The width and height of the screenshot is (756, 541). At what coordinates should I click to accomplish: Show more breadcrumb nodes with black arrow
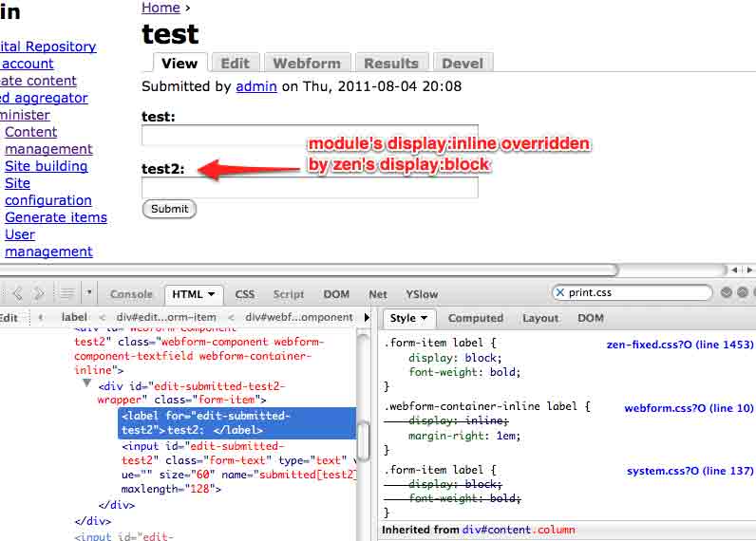(x=368, y=317)
